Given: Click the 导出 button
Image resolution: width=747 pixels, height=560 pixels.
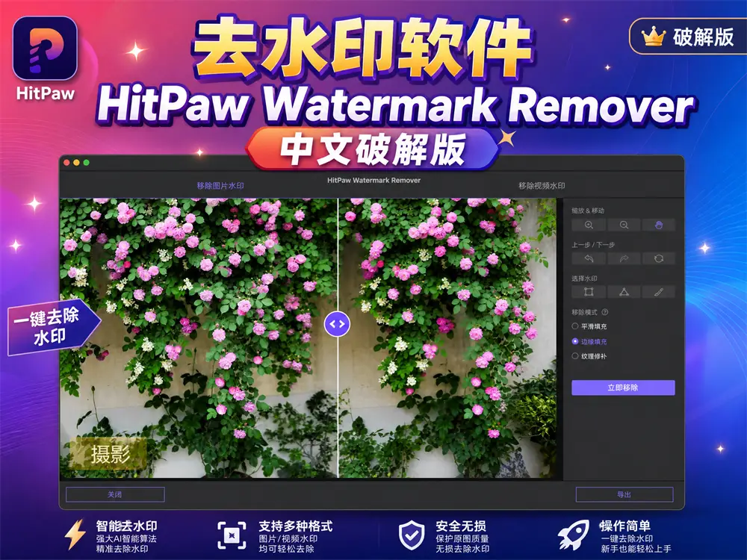Looking at the screenshot, I should [624, 495].
